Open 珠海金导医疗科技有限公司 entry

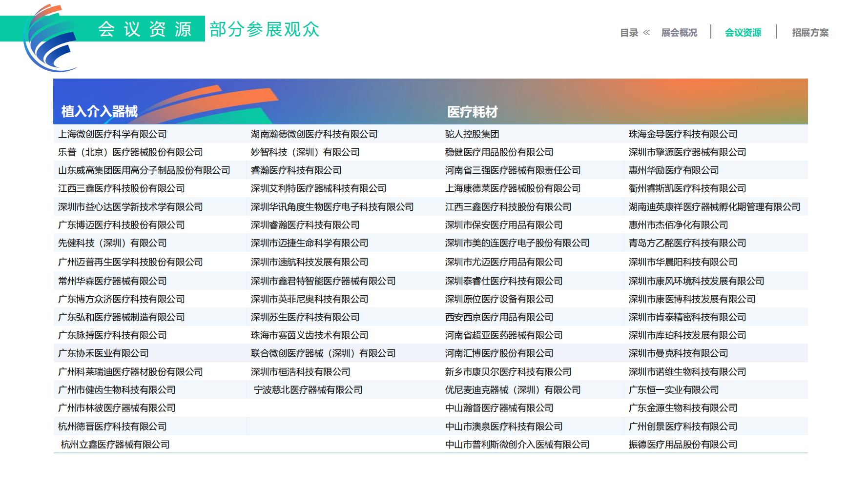[682, 134]
